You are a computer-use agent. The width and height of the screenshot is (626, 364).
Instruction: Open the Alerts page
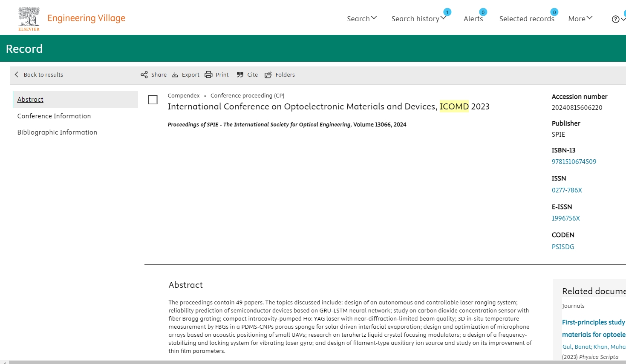click(x=473, y=19)
